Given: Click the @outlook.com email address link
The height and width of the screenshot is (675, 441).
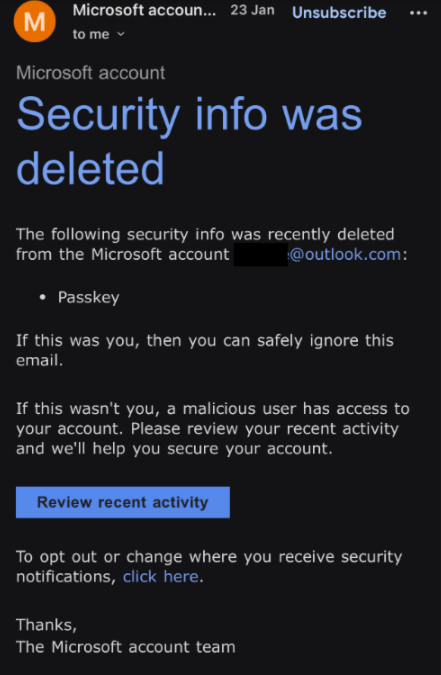Looking at the screenshot, I should pos(345,254).
